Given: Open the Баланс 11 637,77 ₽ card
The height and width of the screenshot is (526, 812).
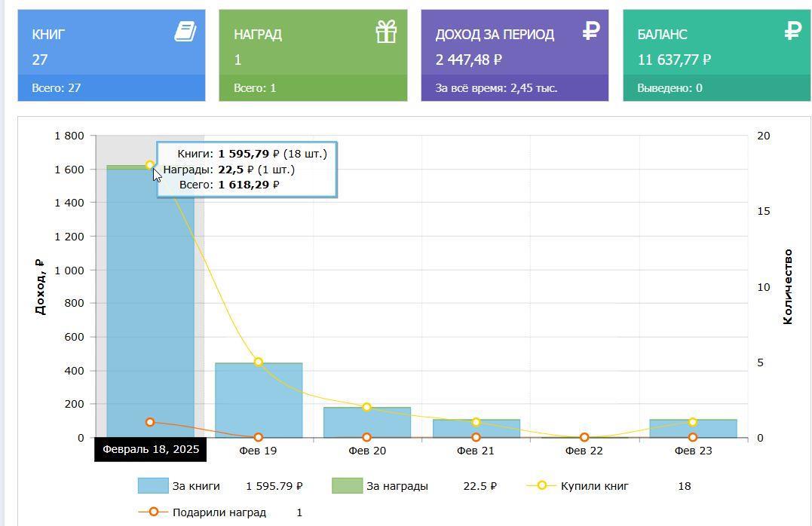Looking at the screenshot, I should [716, 47].
